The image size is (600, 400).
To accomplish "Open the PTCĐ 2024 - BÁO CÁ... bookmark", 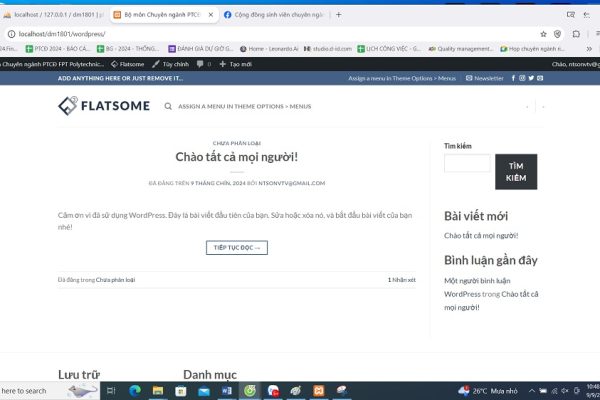I will click(x=57, y=49).
